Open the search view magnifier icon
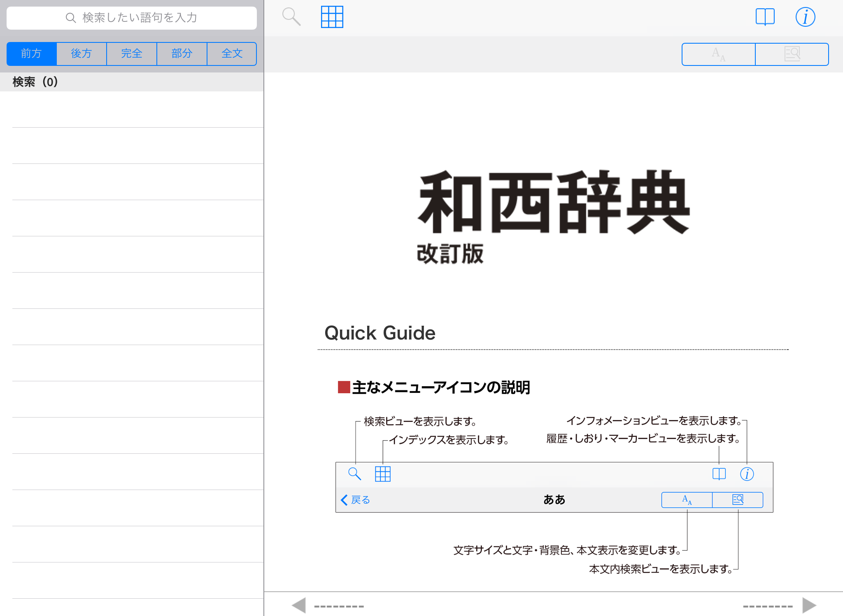 tap(291, 17)
